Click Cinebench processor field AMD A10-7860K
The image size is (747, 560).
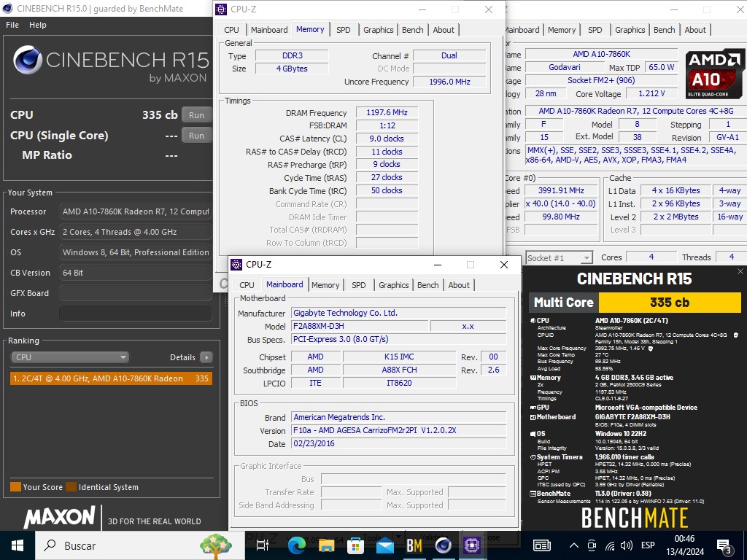click(135, 211)
